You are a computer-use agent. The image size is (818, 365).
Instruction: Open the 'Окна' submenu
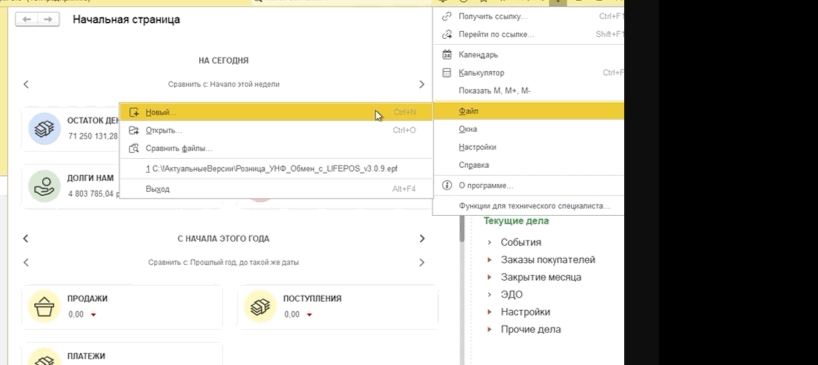529,129
